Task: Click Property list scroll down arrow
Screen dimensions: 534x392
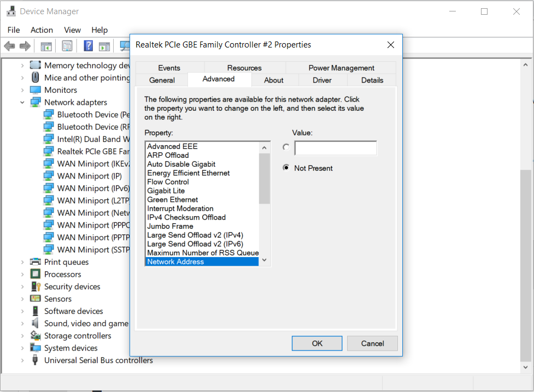Action: pos(265,260)
